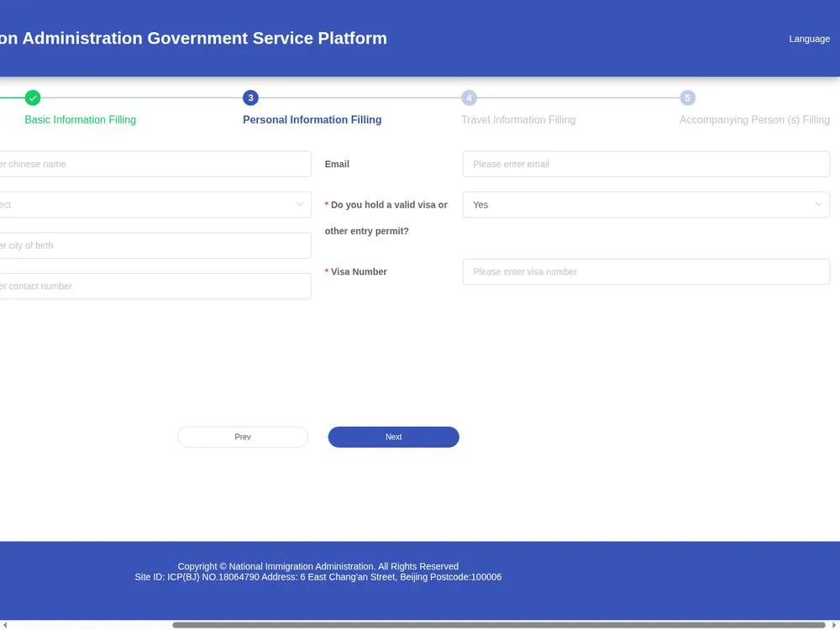The image size is (840, 630).
Task: Click the horizontal scrollbar thumb
Action: pos(498,625)
